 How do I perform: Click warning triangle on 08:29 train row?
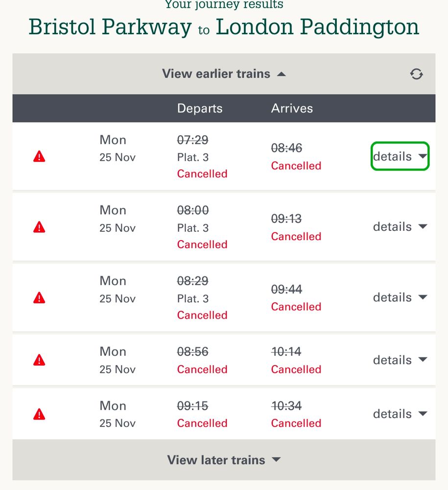tap(39, 297)
